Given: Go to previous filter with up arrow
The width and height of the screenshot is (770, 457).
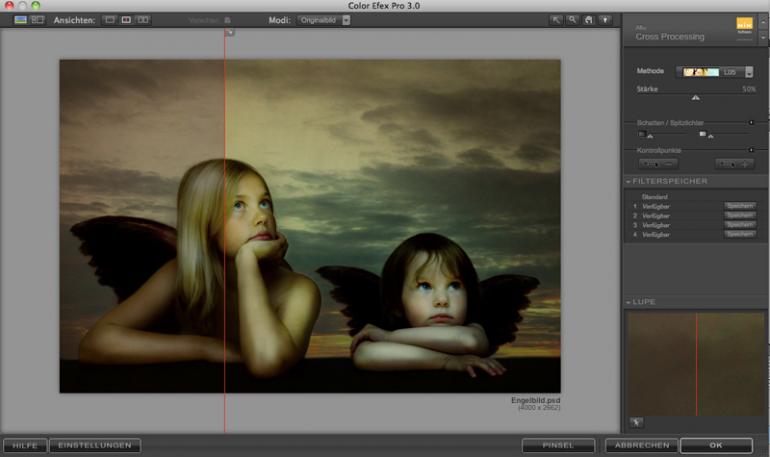Looking at the screenshot, I should coord(763,22).
